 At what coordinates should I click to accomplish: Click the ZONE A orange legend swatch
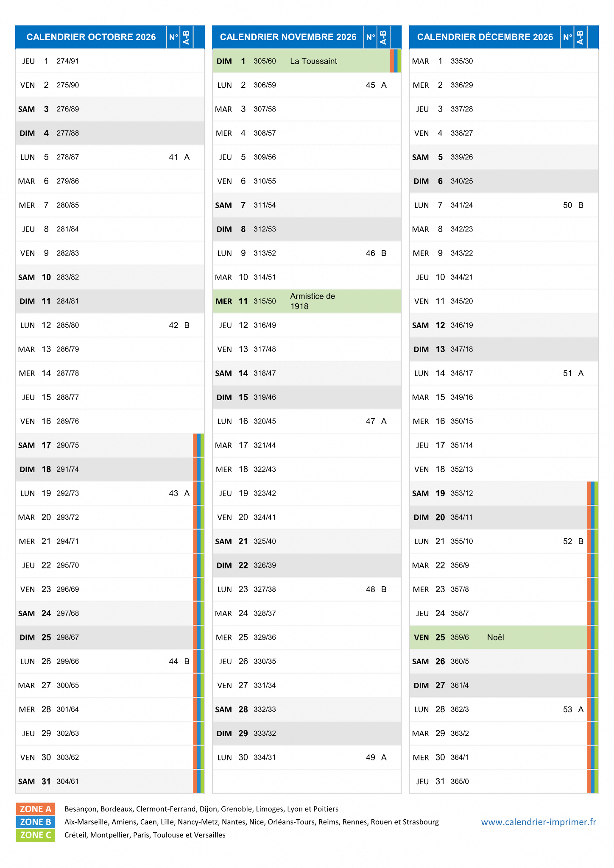36,809
